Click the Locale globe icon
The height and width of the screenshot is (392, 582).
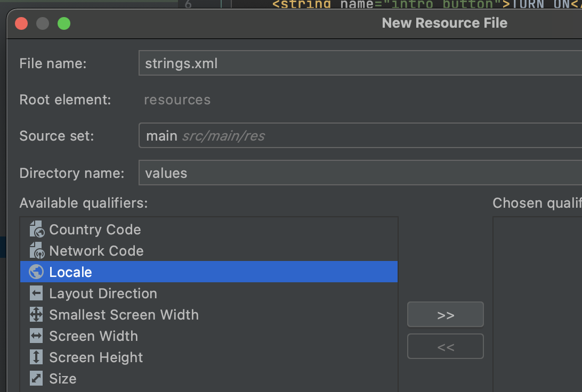(36, 272)
